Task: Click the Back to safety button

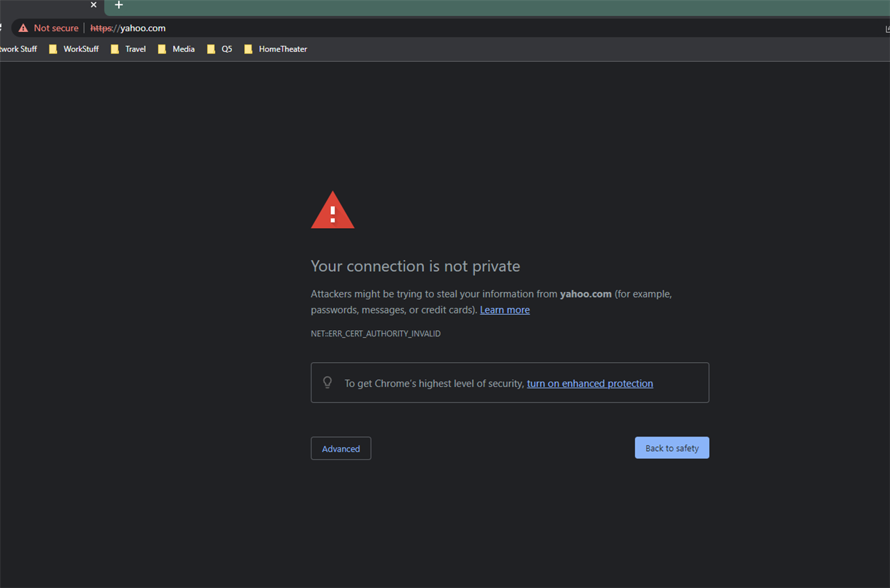Action: [x=672, y=448]
